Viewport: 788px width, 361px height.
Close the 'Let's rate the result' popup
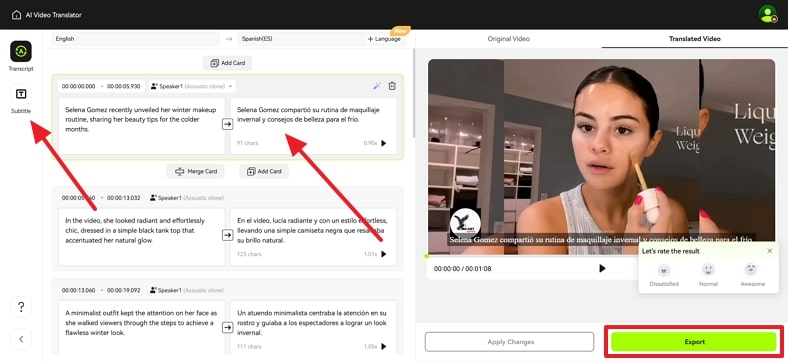point(769,251)
